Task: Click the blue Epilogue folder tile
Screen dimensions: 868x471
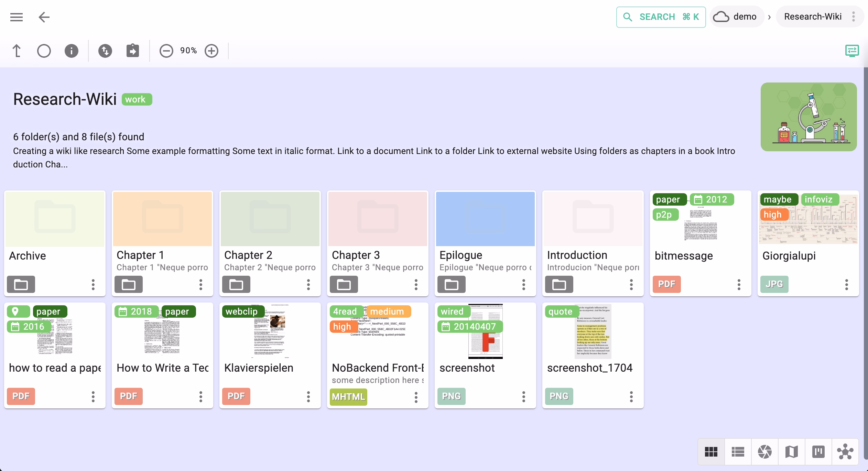Action: [x=485, y=219]
